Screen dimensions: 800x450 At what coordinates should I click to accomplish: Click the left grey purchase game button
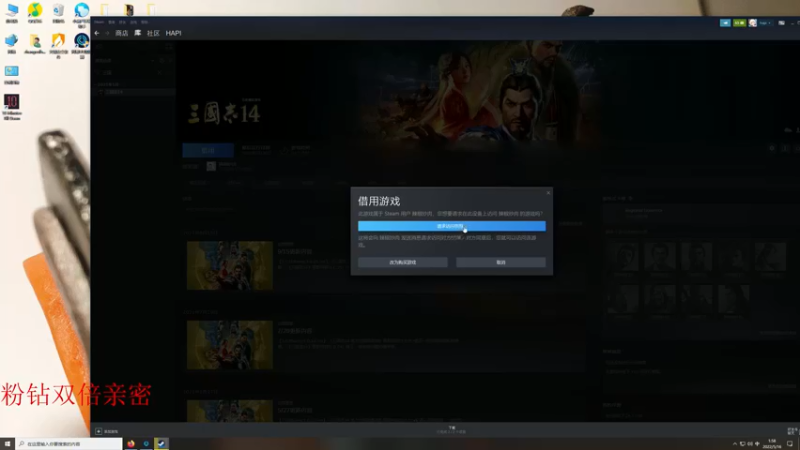[403, 262]
